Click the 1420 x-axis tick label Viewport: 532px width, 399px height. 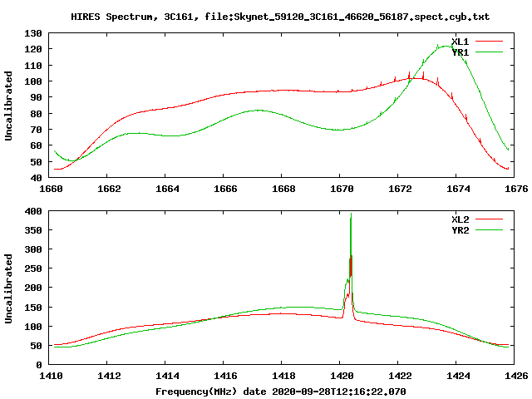click(342, 376)
